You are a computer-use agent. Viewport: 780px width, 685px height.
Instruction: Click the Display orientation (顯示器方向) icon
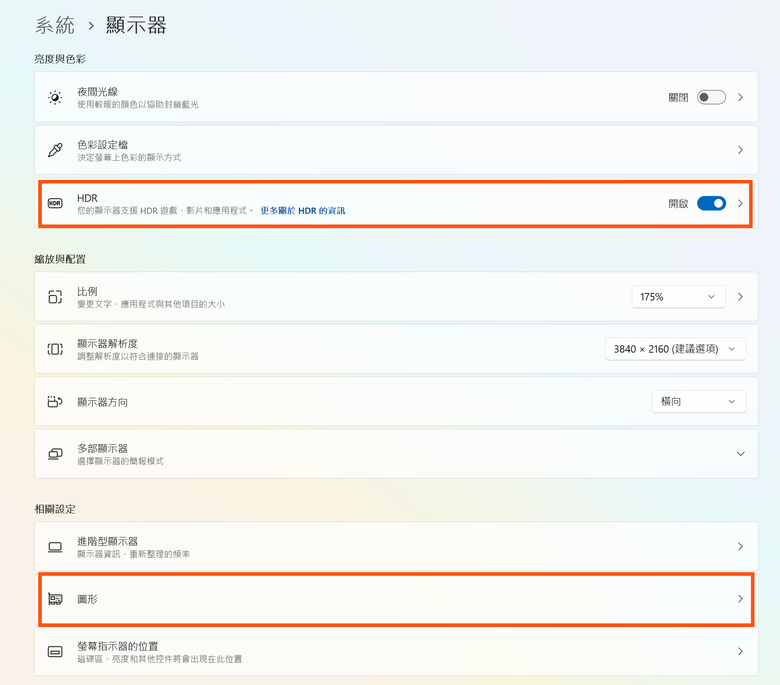click(x=55, y=402)
